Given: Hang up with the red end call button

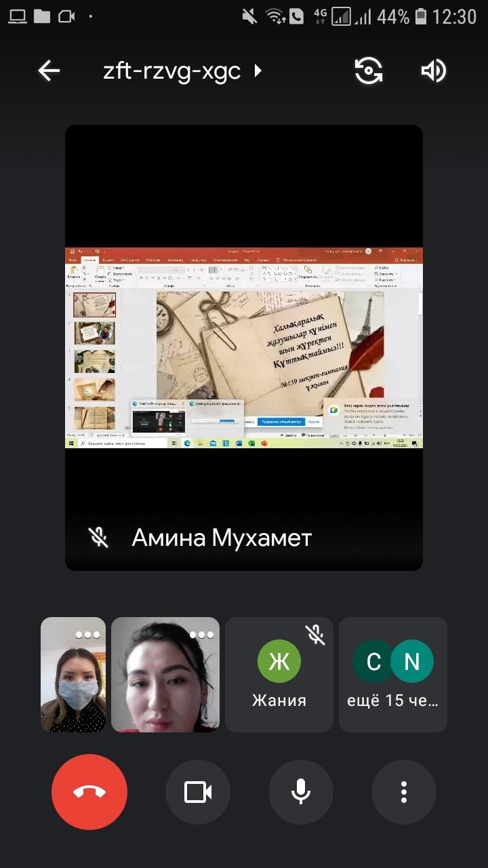Looking at the screenshot, I should tap(89, 792).
